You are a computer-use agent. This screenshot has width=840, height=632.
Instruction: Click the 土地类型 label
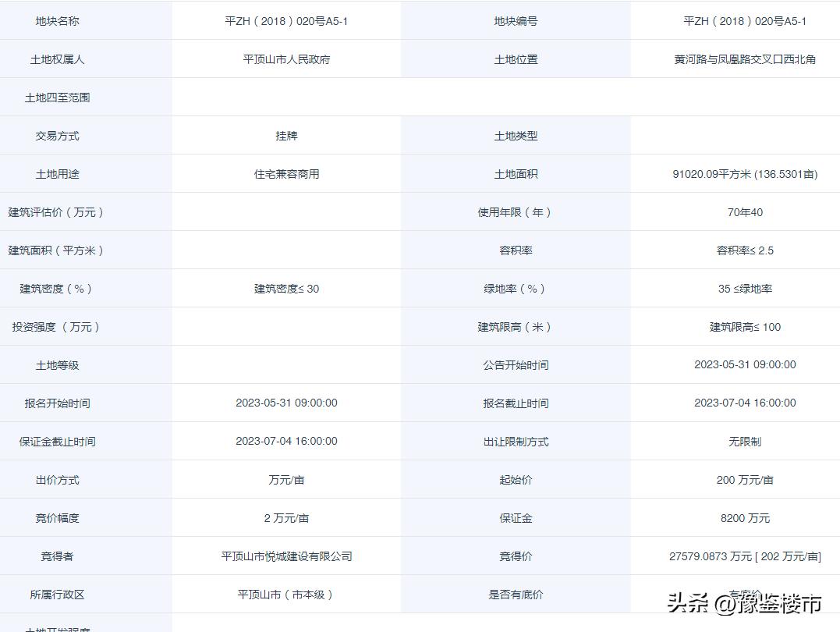(x=516, y=136)
